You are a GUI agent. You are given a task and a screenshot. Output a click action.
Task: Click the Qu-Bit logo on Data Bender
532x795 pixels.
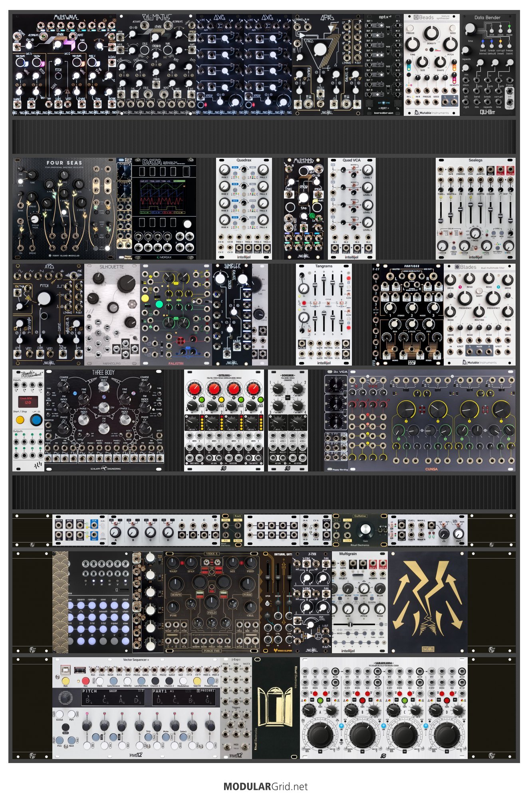click(x=487, y=112)
